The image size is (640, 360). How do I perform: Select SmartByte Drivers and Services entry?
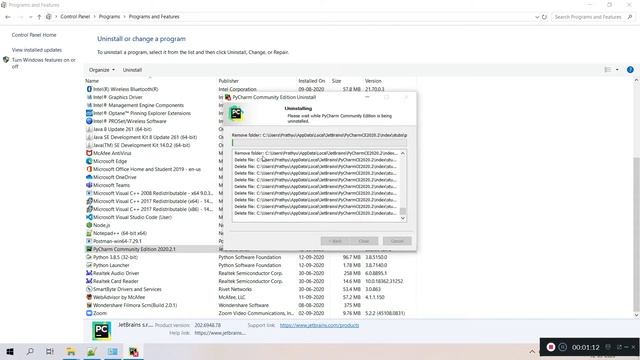(127, 289)
